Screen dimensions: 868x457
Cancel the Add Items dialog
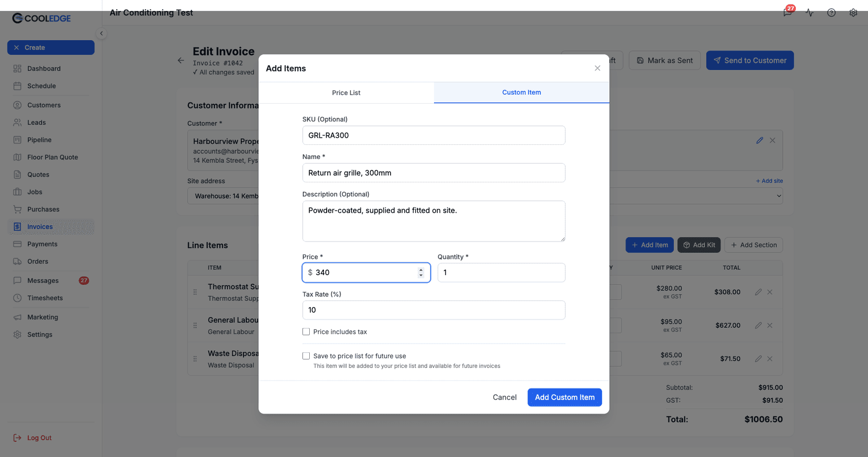(505, 397)
